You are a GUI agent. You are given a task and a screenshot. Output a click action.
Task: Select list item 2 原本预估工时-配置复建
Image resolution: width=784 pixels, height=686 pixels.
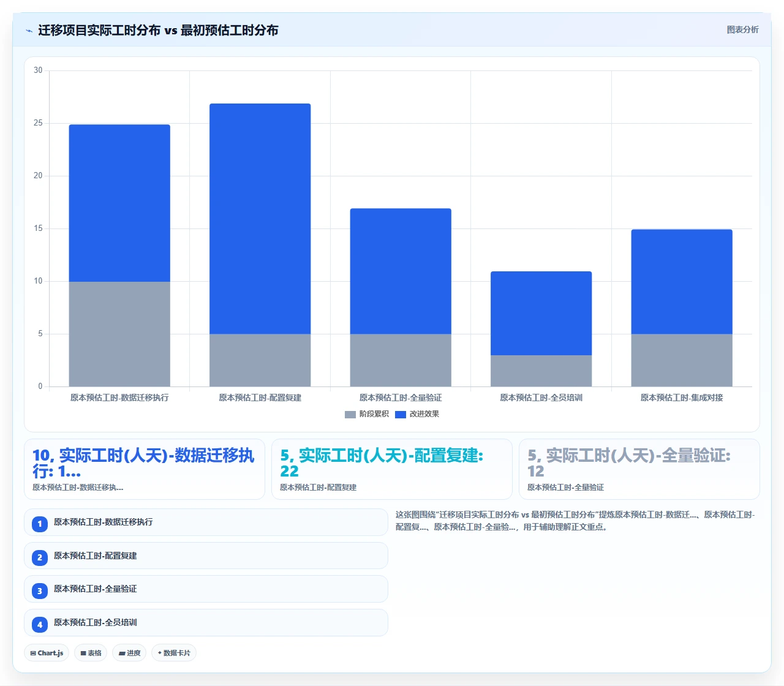tap(206, 556)
